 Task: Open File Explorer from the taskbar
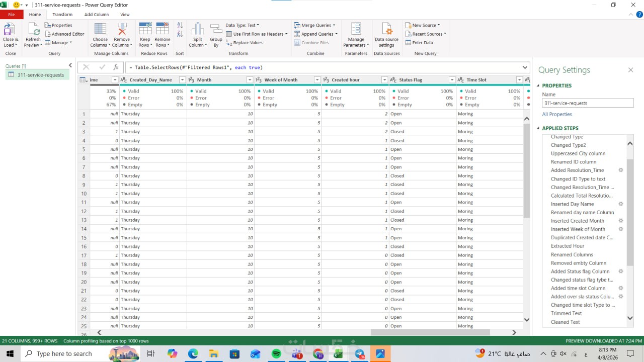213,354
